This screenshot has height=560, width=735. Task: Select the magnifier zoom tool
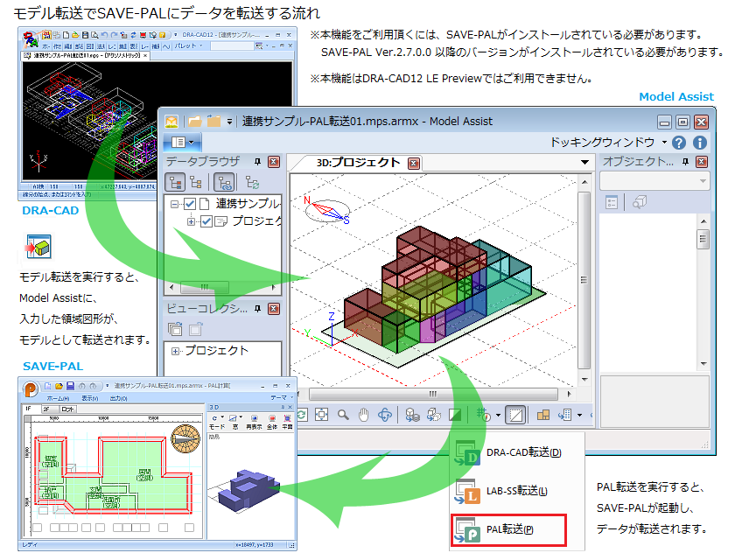click(x=343, y=415)
